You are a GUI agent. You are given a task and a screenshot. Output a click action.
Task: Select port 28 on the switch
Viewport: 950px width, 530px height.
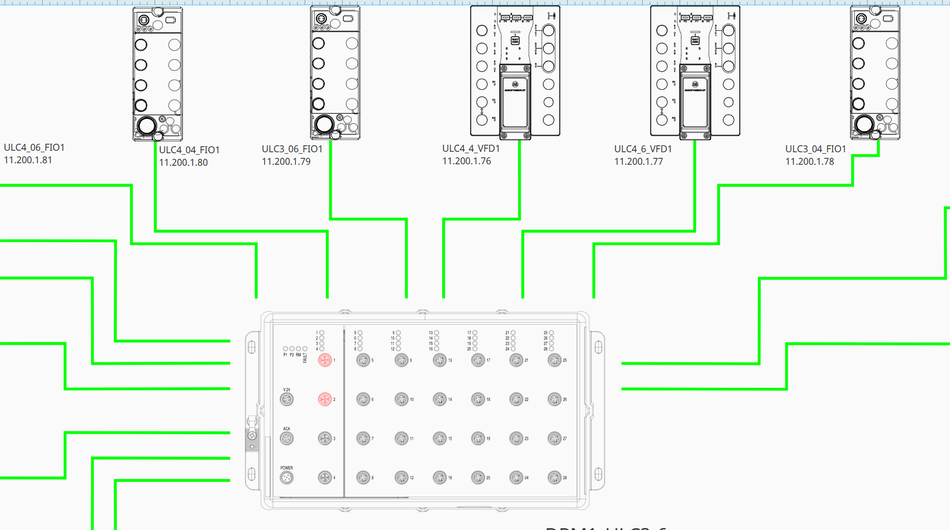554,478
